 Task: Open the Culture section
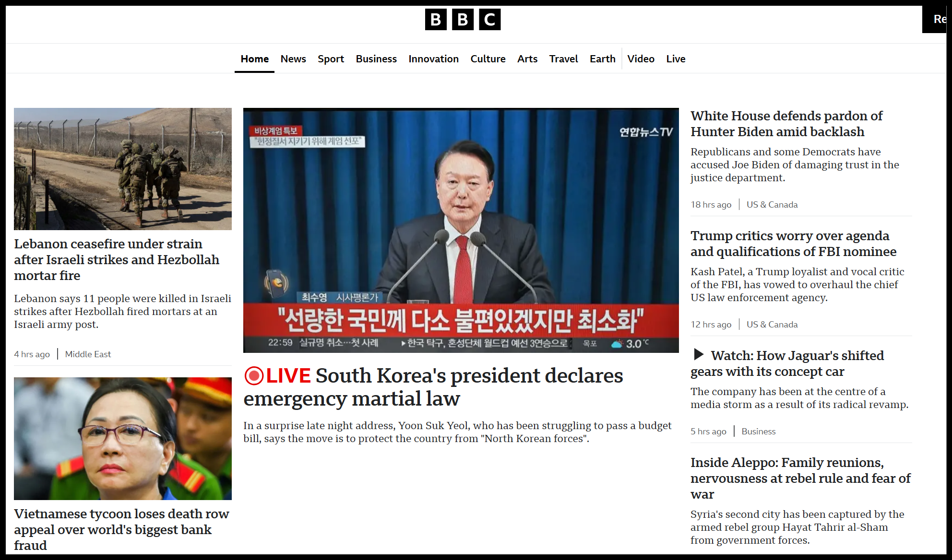(x=488, y=59)
